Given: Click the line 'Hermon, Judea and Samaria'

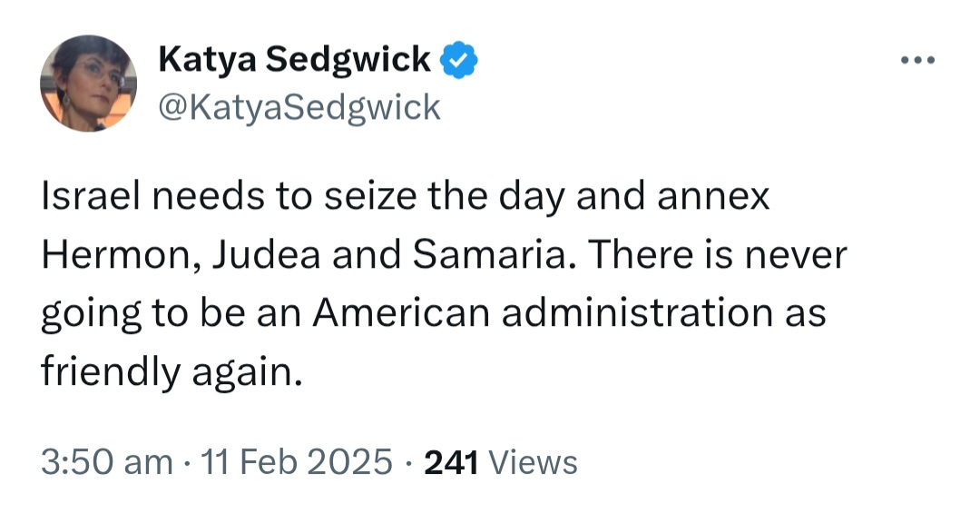Looking at the screenshot, I should pos(445,255).
